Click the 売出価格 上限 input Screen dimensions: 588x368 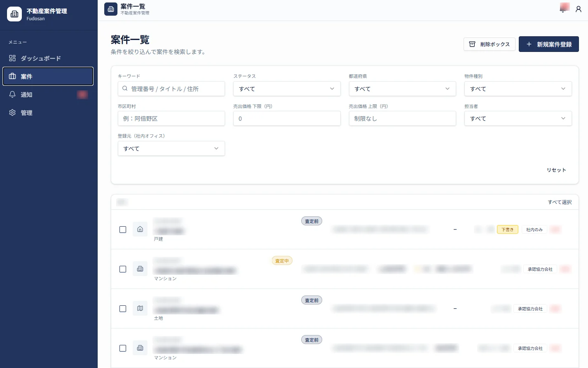point(402,118)
